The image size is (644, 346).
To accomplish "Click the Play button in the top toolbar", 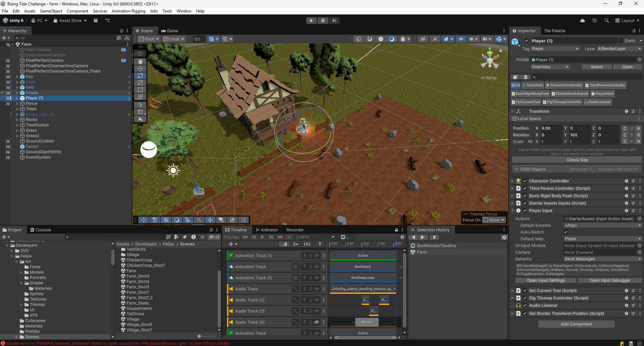I will (x=311, y=21).
